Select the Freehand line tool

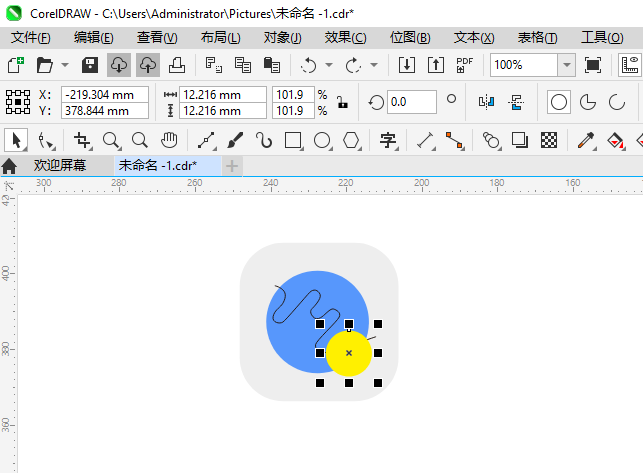pyautogui.click(x=207, y=140)
